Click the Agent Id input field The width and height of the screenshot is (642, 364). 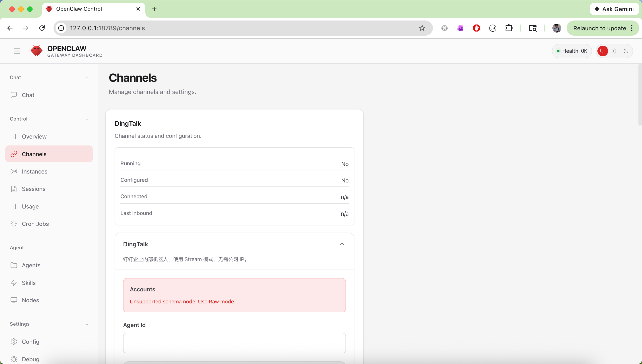coord(234,343)
